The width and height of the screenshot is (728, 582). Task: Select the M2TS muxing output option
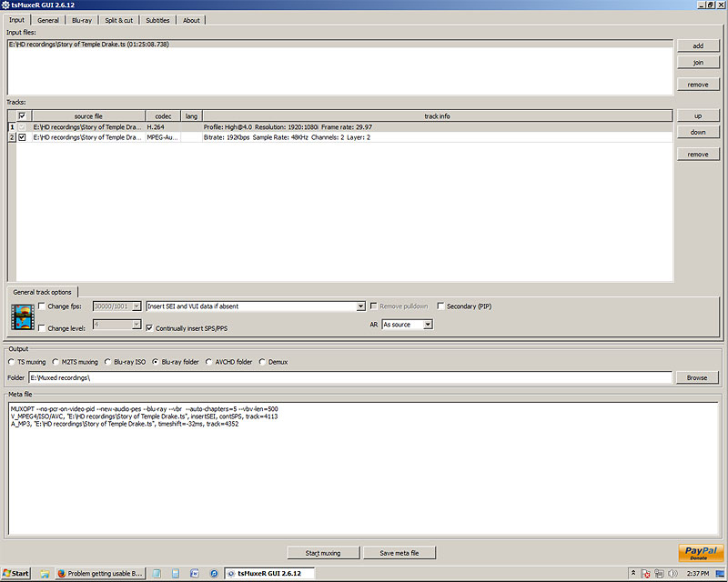56,362
